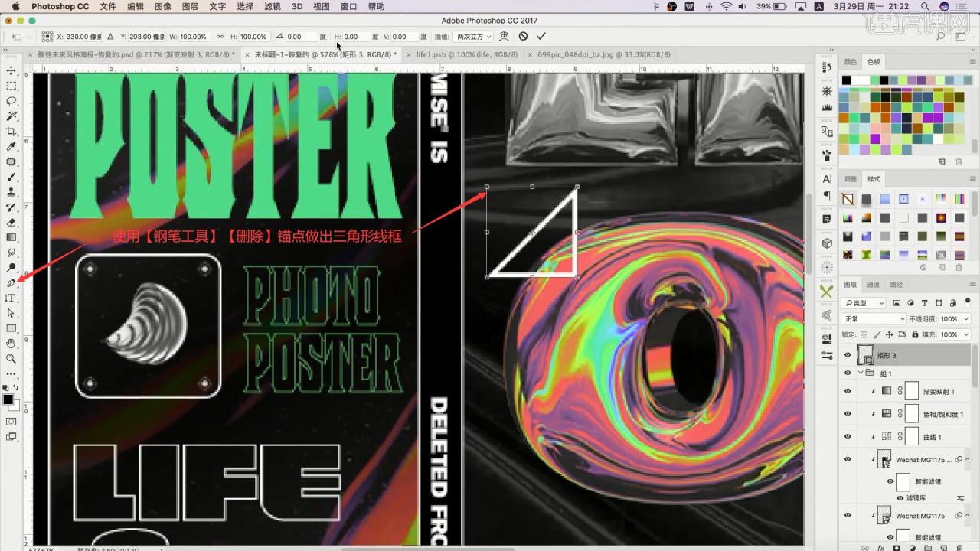Open the 不透明度 opacity dropdown arrow
Screen dimensions: 980x551
click(x=966, y=318)
